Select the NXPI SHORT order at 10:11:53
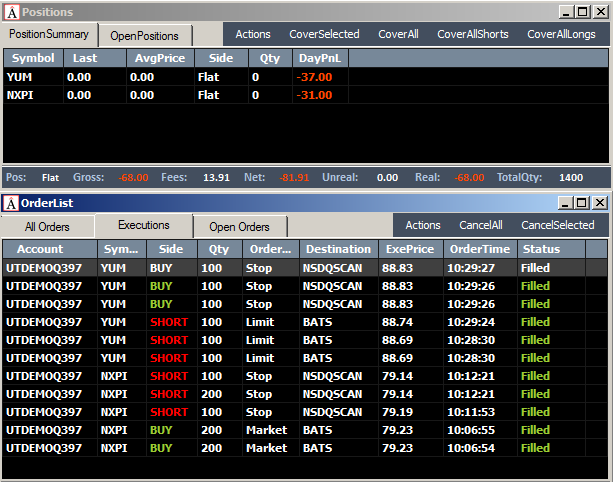Image resolution: width=613 pixels, height=482 pixels. click(305, 412)
